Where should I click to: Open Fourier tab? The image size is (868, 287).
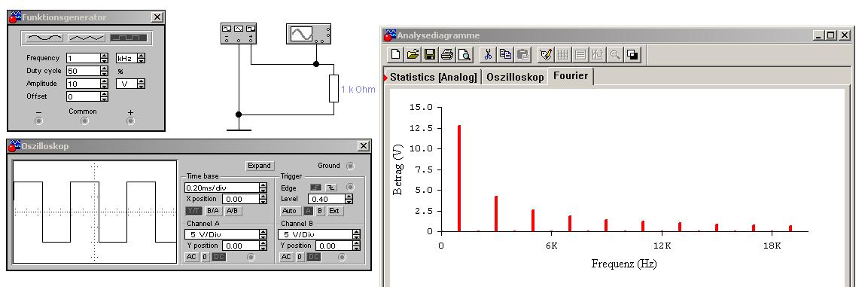click(571, 76)
